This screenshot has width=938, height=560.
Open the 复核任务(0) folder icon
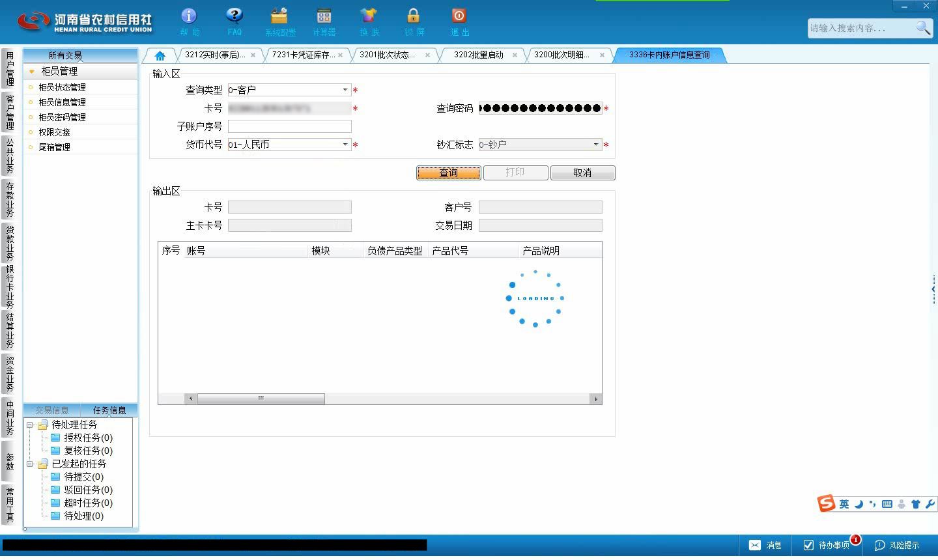[x=55, y=451]
